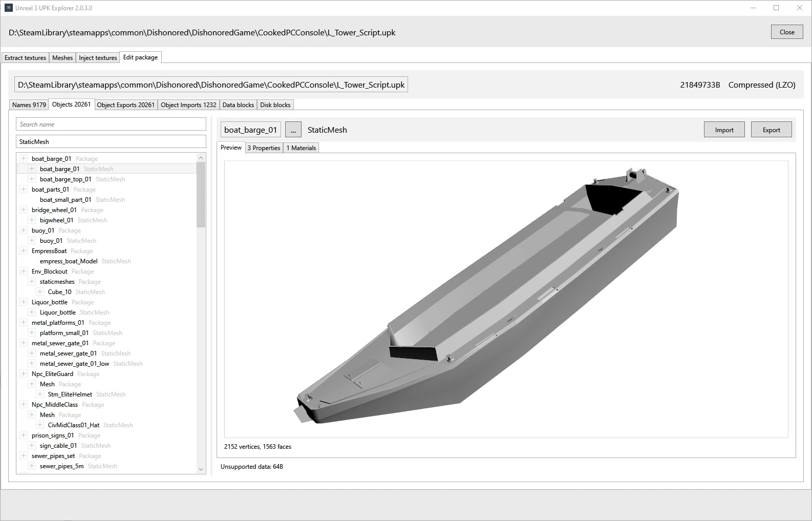Screen dimensions: 812x521
Task: Open the Meshes tab
Action: (x=62, y=58)
